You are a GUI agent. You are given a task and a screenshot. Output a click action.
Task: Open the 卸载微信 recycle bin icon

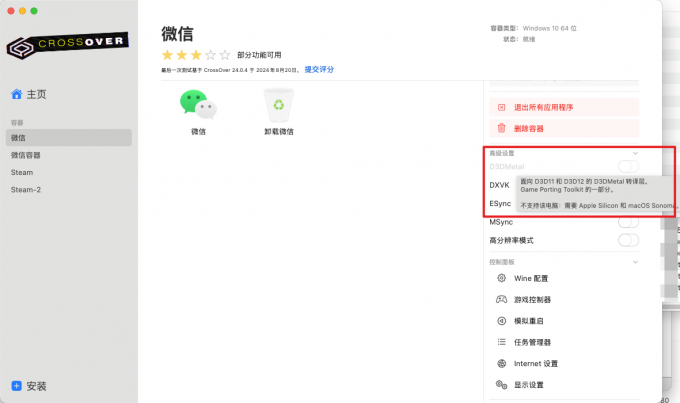[x=278, y=105]
